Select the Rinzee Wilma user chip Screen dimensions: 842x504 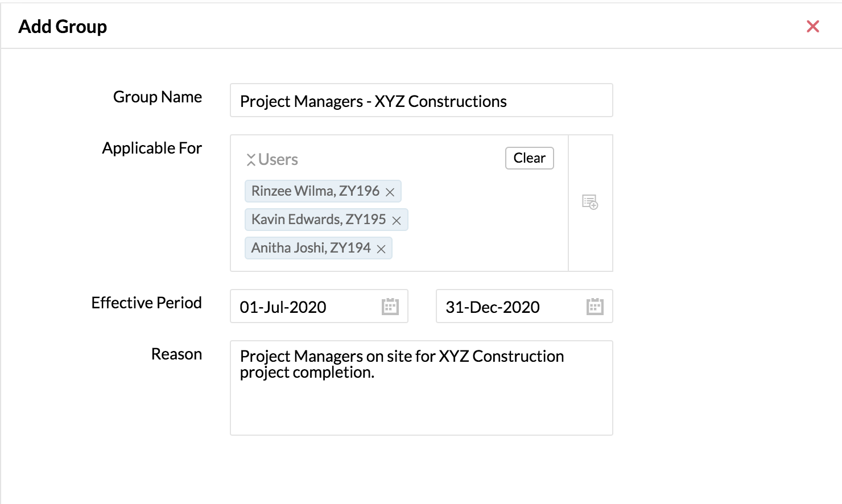315,191
